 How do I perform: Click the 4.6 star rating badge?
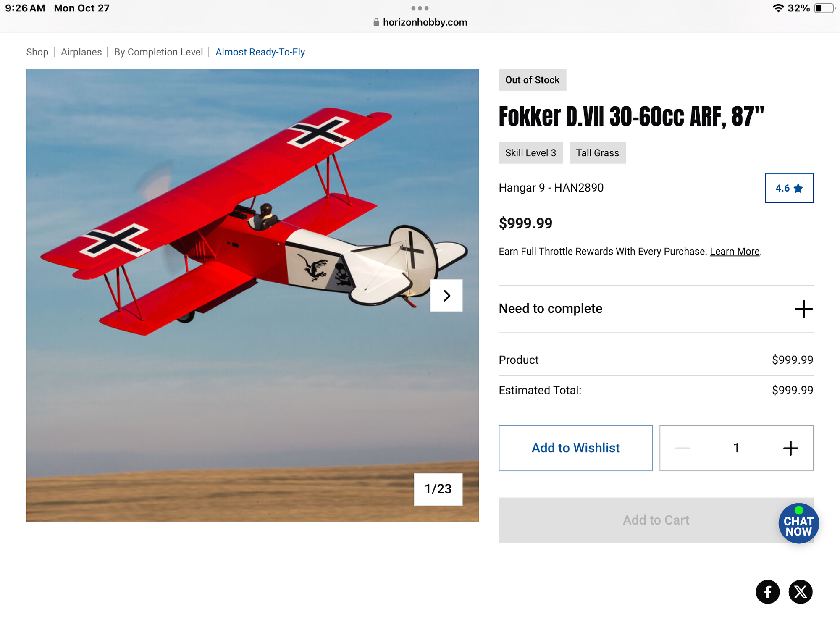(789, 188)
